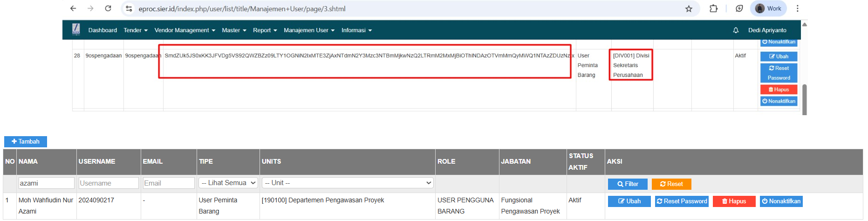The image size is (868, 221).
Task: Click the page's vertical scrollbar thumb
Action: click(804, 99)
